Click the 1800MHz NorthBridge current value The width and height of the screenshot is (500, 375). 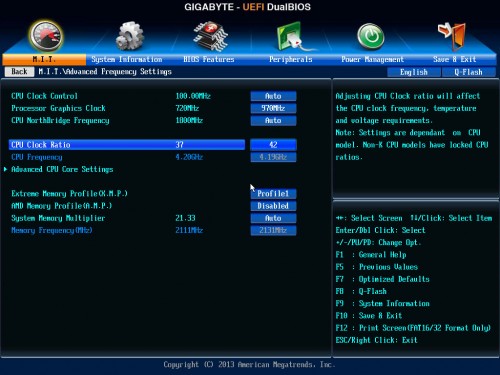pyautogui.click(x=189, y=120)
